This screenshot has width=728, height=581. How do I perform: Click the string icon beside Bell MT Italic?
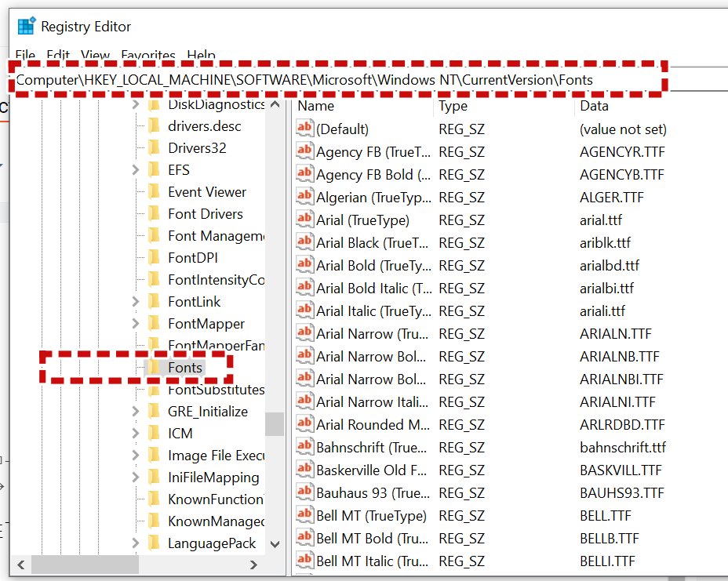click(304, 560)
